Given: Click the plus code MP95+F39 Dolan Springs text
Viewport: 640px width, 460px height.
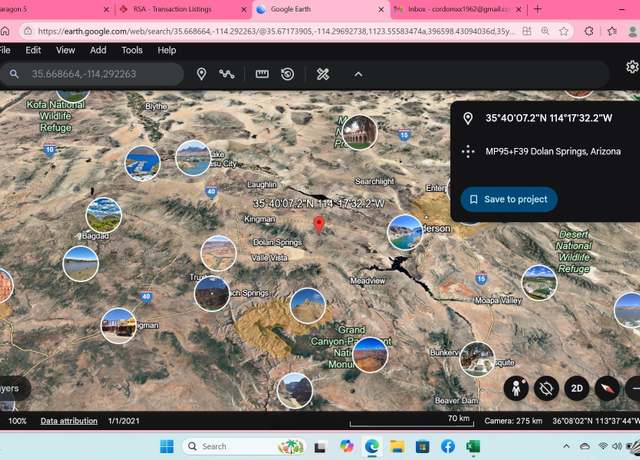Looking at the screenshot, I should point(553,151).
